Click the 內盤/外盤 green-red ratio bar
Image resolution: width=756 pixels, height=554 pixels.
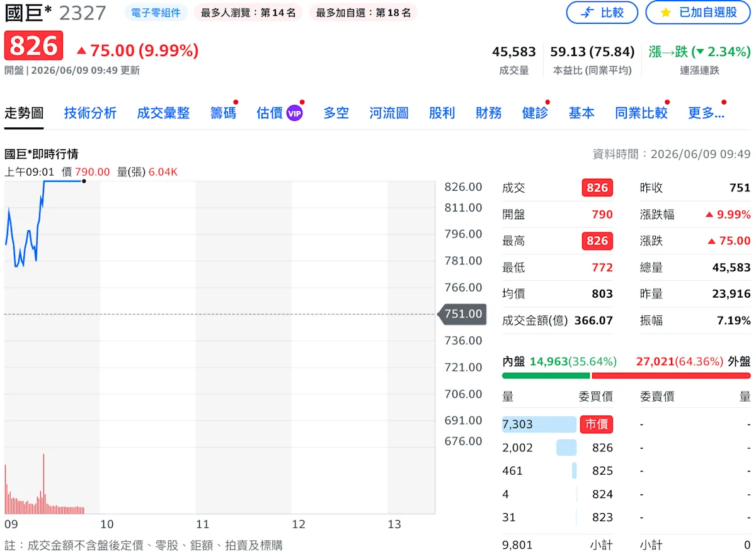pyautogui.click(x=626, y=376)
